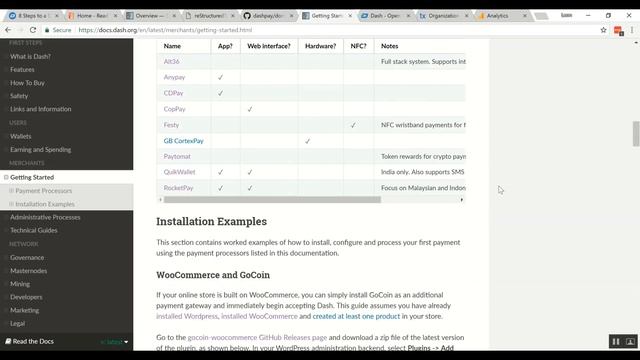Click the 'Web interface?' column header
This screenshot has height=360, width=640.
pyautogui.click(x=269, y=46)
